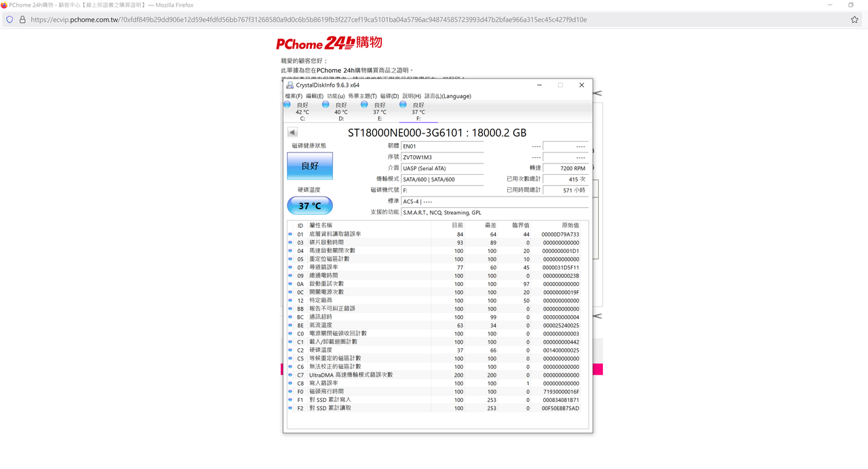Click raw value 00F50E8B75AD
Image resolution: width=868 pixels, height=469 pixels.
tap(560, 409)
